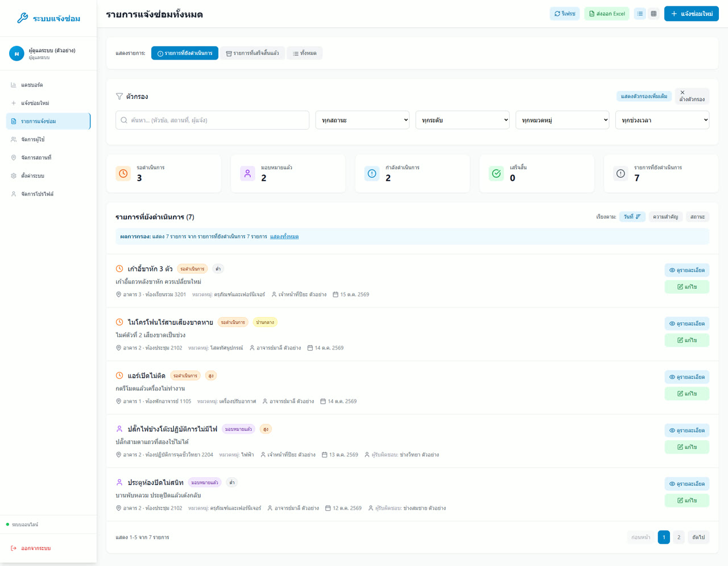Click มอบหมายแล้ว stat card person icon
Viewport: 728px width, 566px height.
[247, 173]
